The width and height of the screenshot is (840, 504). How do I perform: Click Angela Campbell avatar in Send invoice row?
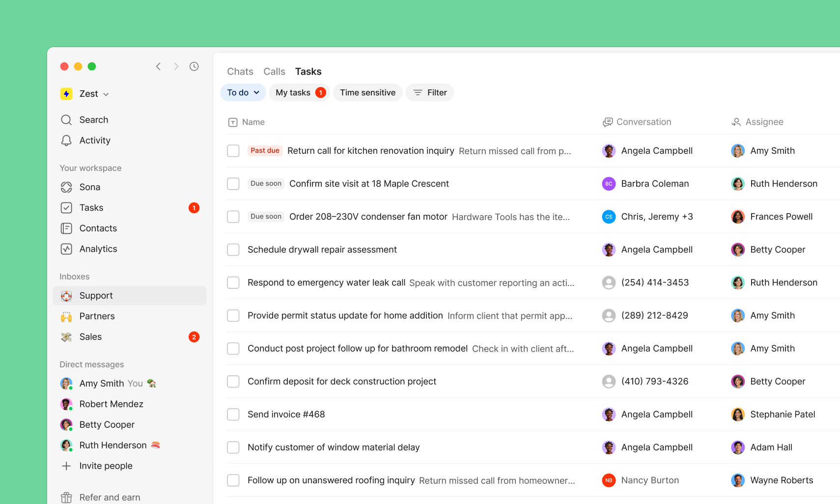pyautogui.click(x=609, y=415)
